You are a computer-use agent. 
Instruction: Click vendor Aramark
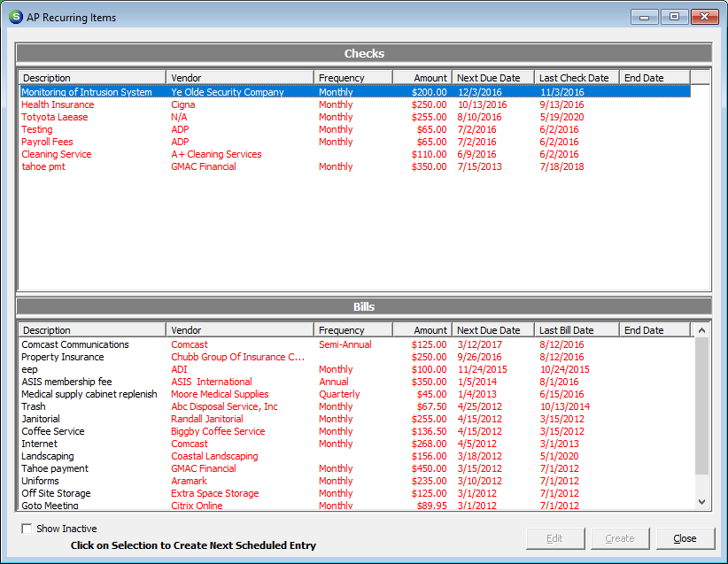pos(189,481)
